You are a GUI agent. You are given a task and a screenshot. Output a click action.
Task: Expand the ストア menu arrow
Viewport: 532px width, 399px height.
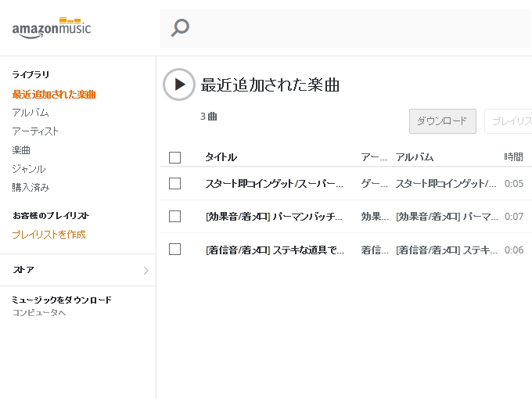146,271
